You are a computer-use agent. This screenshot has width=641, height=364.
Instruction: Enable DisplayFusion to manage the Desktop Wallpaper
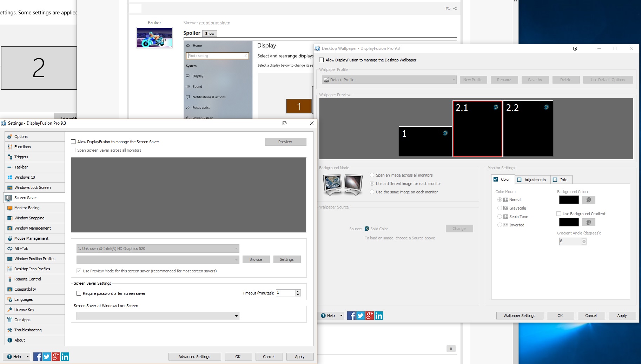(322, 60)
